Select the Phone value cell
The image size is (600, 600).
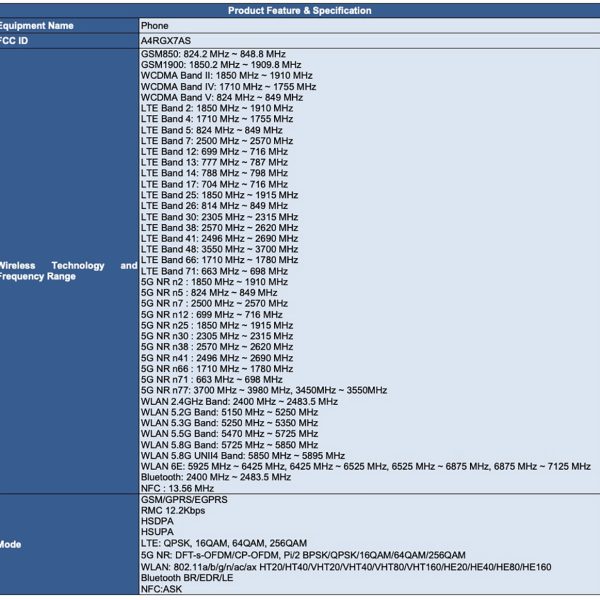pos(155,25)
